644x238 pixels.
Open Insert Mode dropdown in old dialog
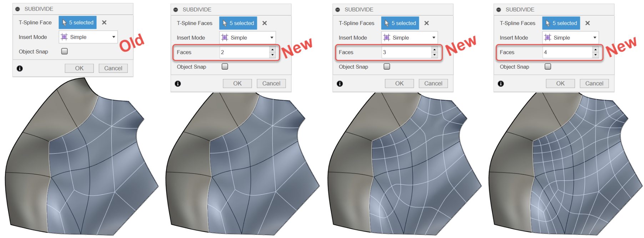coord(88,37)
